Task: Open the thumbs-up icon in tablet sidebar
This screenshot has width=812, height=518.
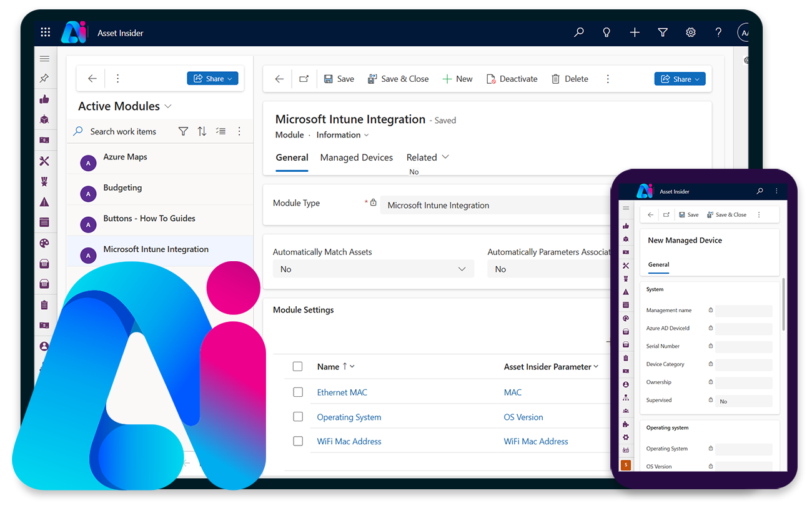Action: coord(44,99)
